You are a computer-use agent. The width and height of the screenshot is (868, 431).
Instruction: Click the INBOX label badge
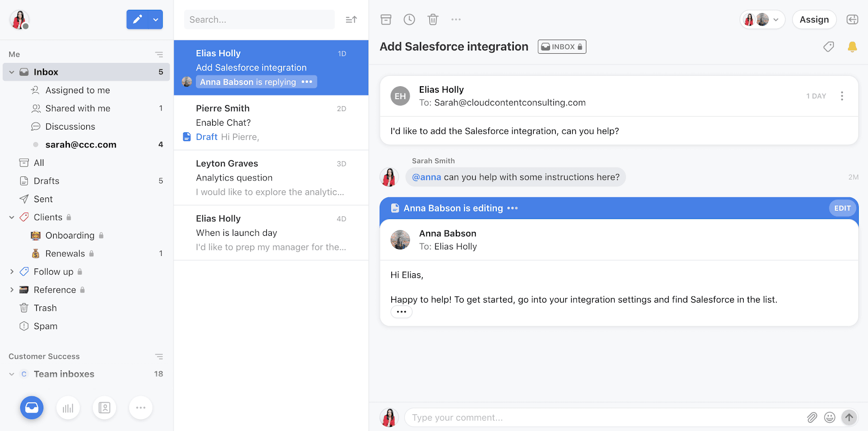(562, 47)
